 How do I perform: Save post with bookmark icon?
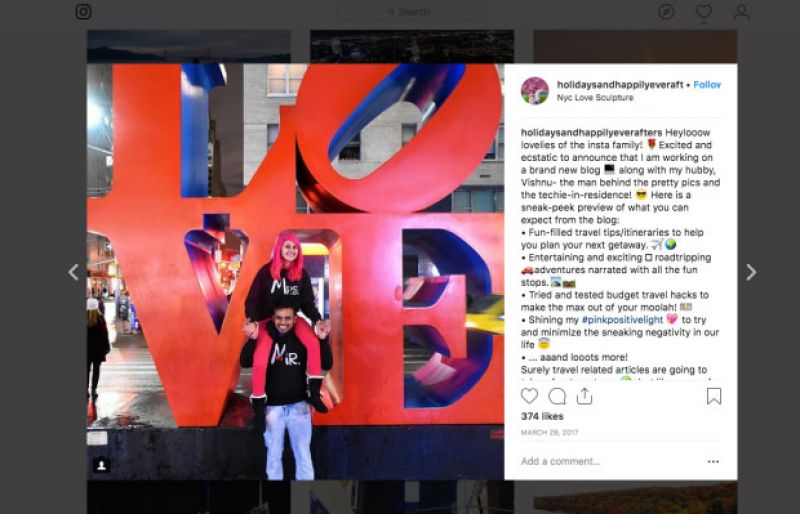714,396
